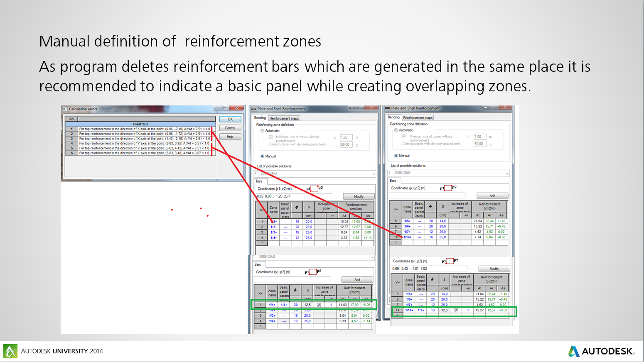Select Bending tab in right window
Screen dimensions: 644x362
(394, 117)
